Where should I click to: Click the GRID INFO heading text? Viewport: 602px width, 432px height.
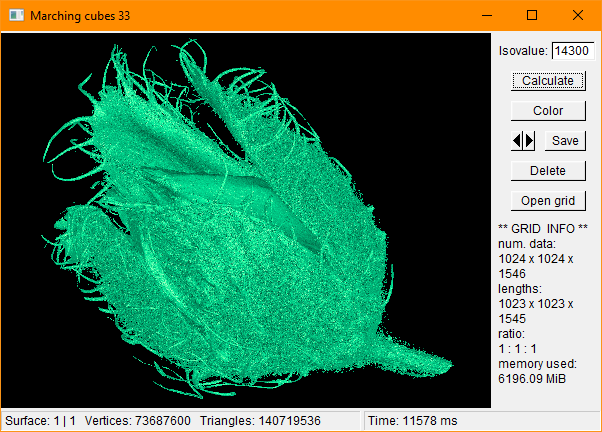click(542, 228)
